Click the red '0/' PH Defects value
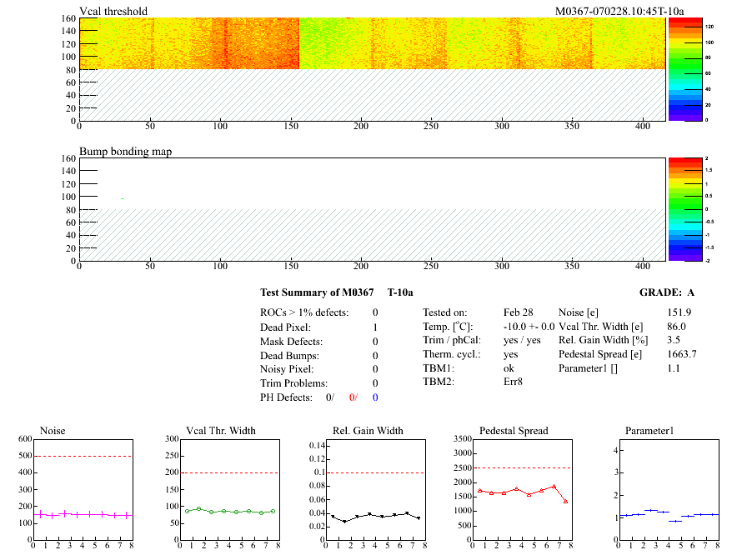This screenshot has width=747, height=560. click(353, 397)
